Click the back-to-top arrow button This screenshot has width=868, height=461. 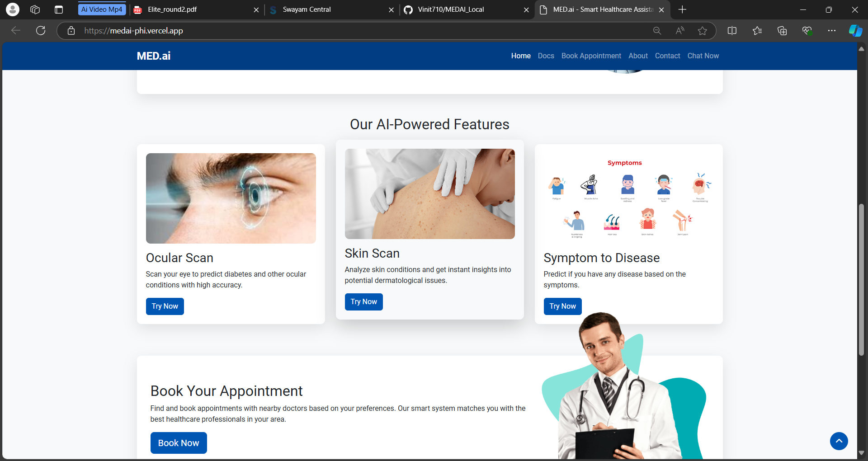pyautogui.click(x=839, y=441)
